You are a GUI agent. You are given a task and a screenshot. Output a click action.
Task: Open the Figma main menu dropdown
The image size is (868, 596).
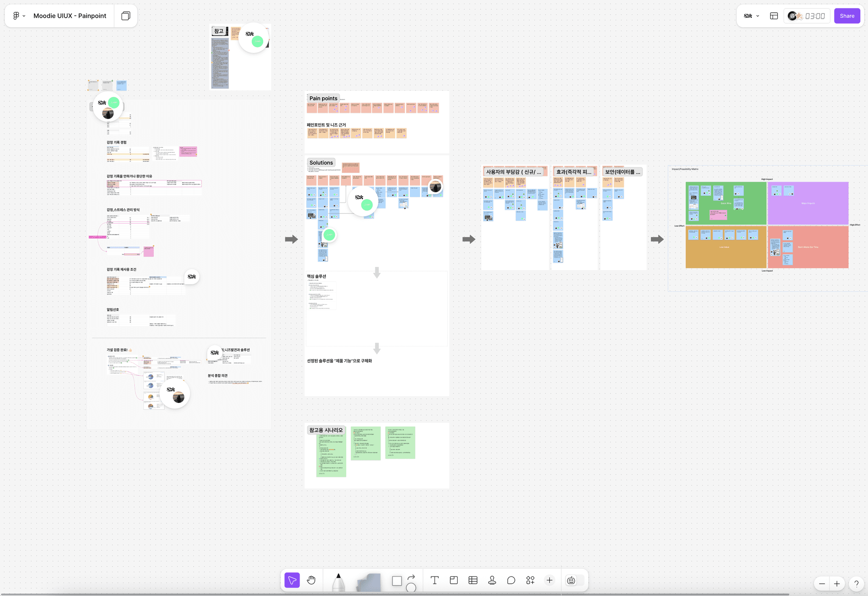19,16
